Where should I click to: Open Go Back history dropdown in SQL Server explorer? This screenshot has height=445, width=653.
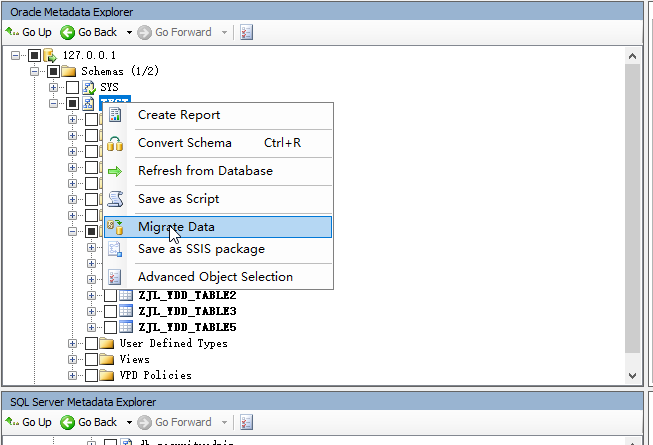tap(129, 423)
